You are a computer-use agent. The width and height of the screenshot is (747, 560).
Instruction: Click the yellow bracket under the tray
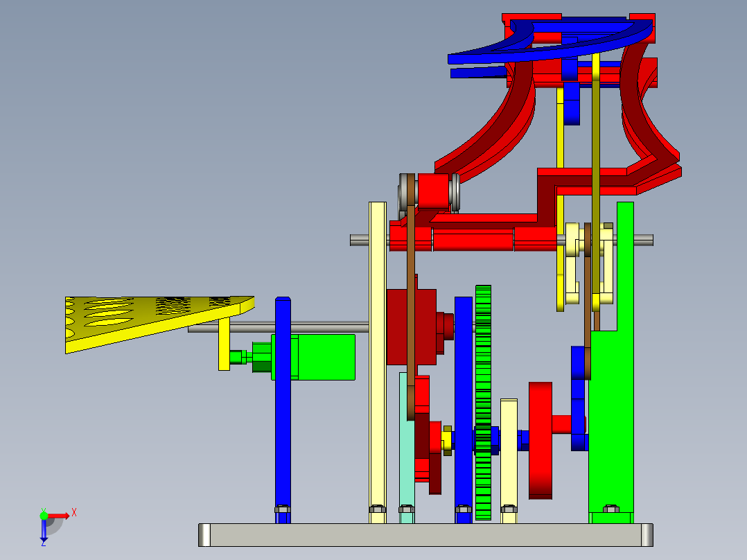coord(224,344)
